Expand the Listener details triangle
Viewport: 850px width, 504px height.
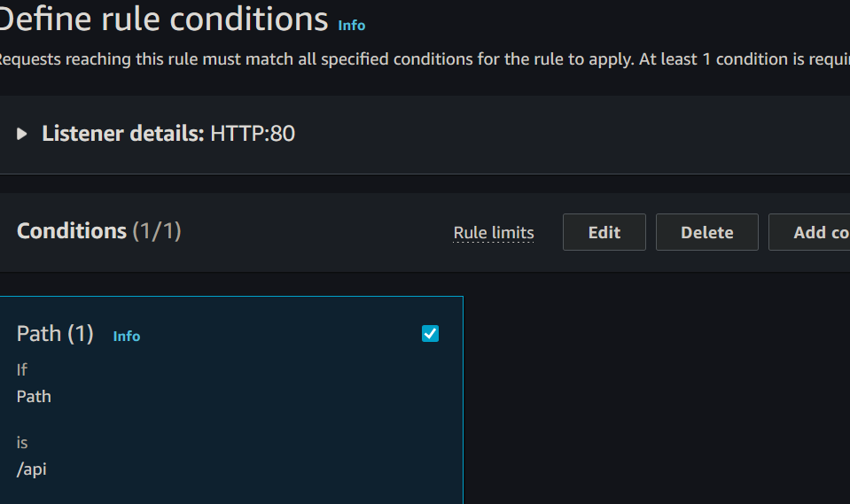point(22,134)
